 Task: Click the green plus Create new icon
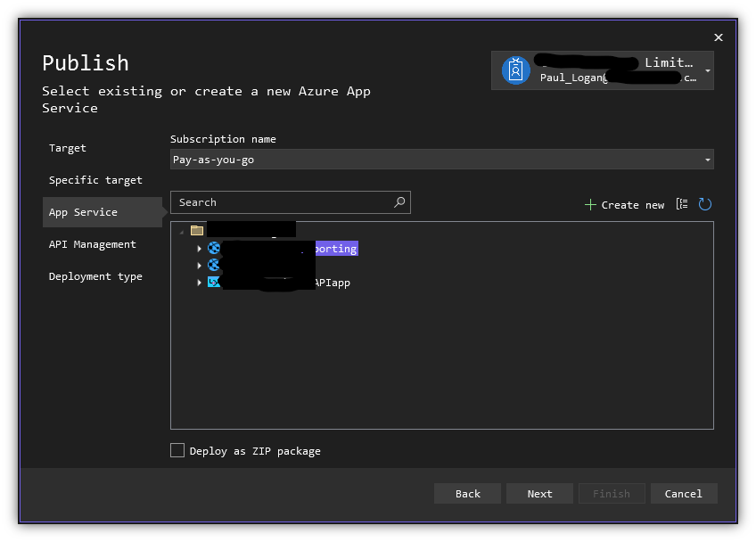tap(590, 205)
